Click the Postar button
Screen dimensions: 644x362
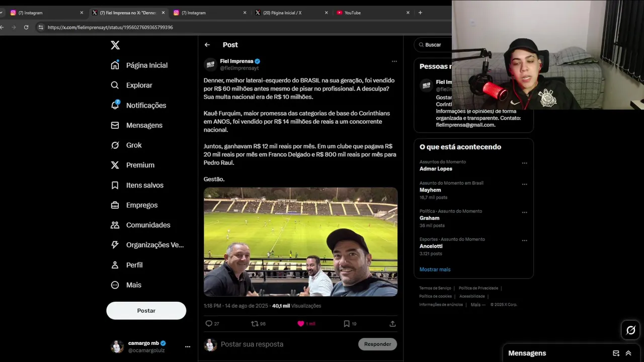(146, 311)
